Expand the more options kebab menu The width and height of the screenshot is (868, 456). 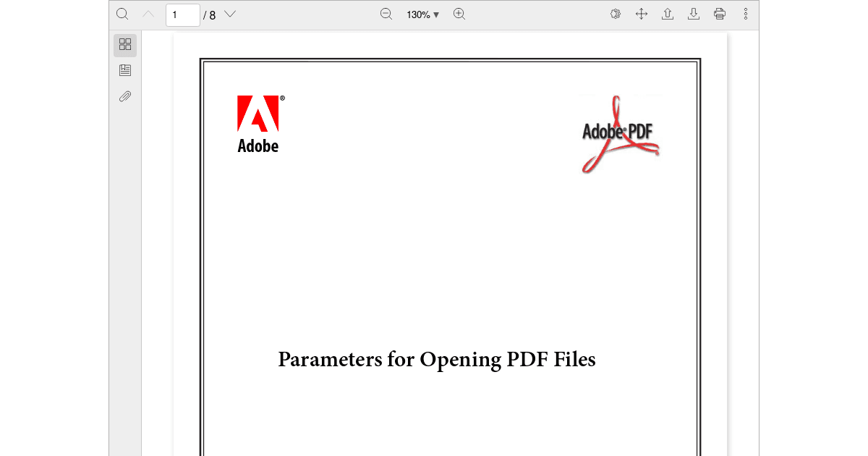click(x=745, y=14)
